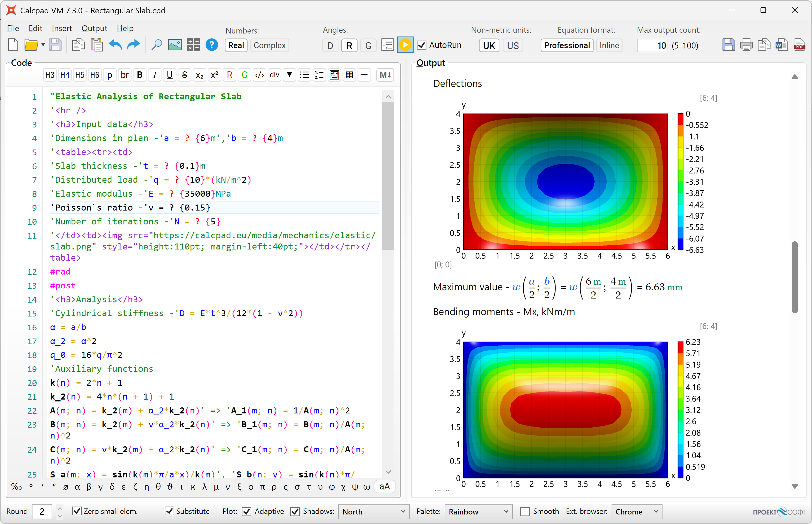Insert image using picture icon
This screenshot has width=812, height=524.
tap(175, 45)
